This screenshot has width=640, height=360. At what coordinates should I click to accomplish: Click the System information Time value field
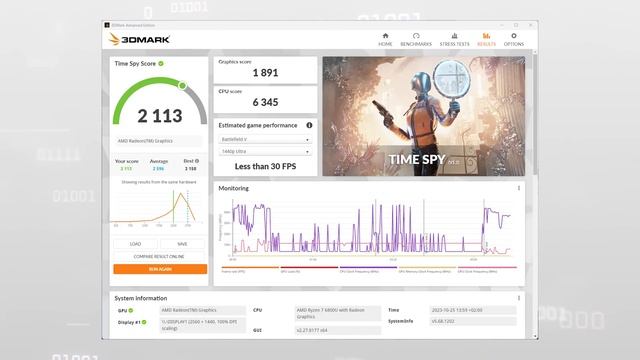tap(473, 310)
